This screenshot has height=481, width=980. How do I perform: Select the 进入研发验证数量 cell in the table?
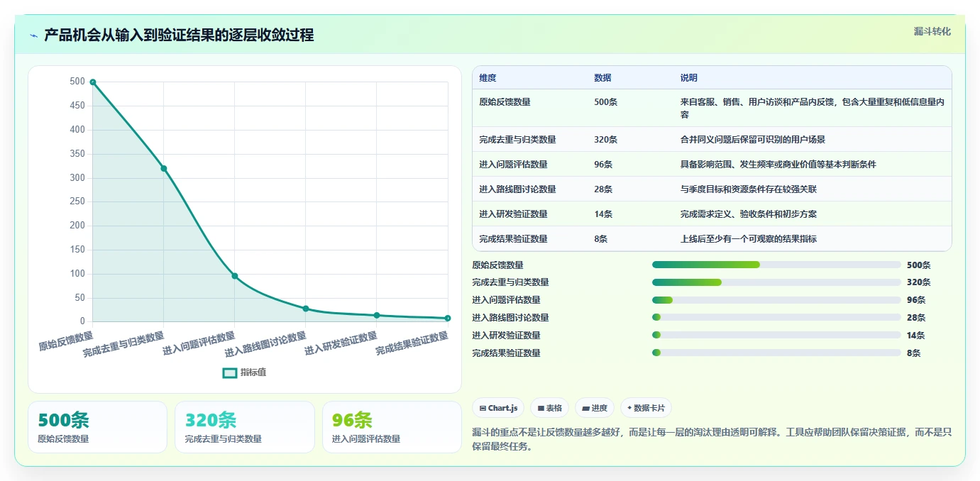click(513, 214)
